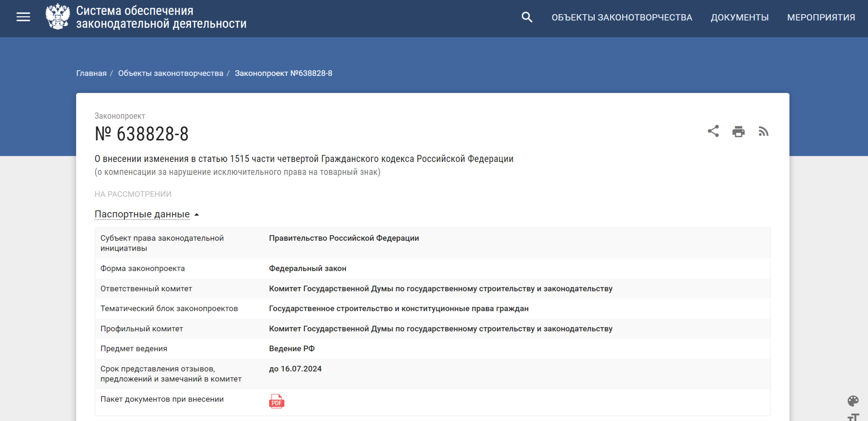This screenshot has height=421, width=868.
Task: Click the site title Система обеспечения законодательной деятельности
Action: (161, 17)
